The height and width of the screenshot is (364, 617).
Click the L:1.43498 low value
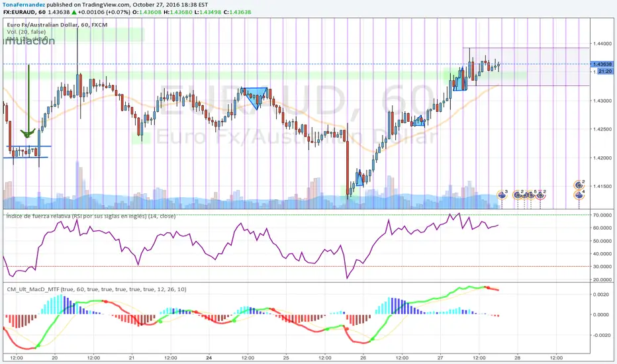click(x=209, y=12)
